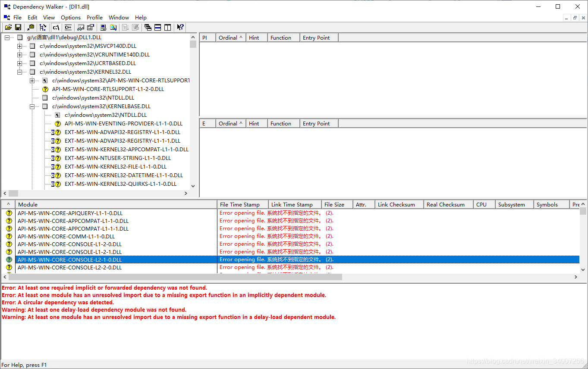Open the Edit menu
The height and width of the screenshot is (369, 588).
coord(32,17)
